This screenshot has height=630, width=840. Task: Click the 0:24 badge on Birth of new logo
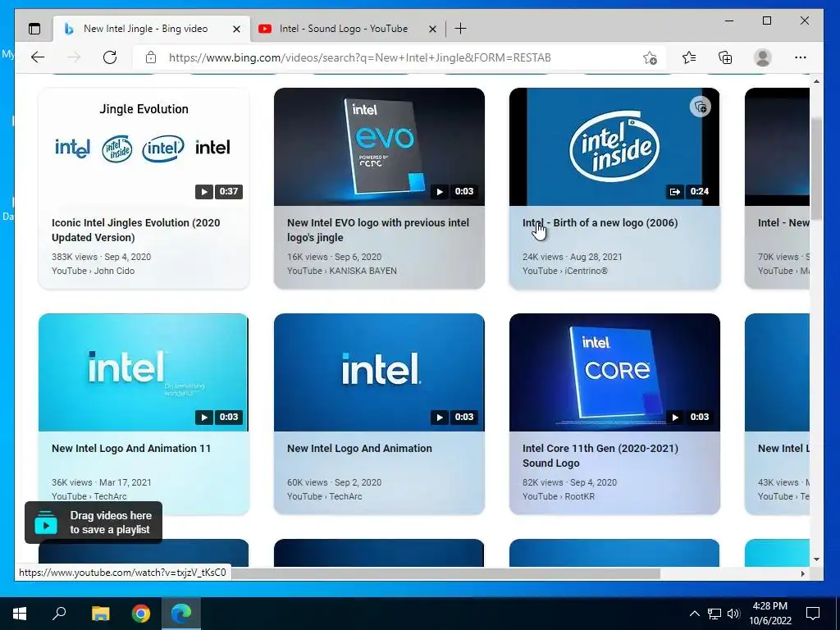[x=699, y=191]
